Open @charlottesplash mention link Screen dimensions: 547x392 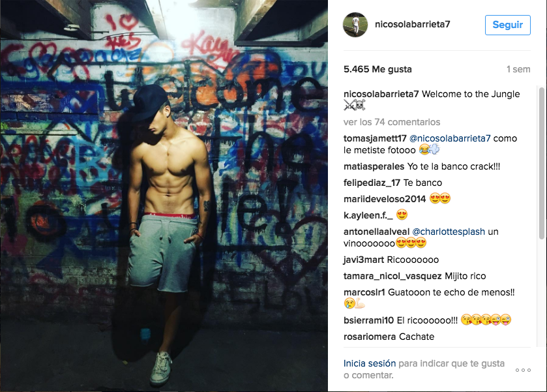point(449,232)
